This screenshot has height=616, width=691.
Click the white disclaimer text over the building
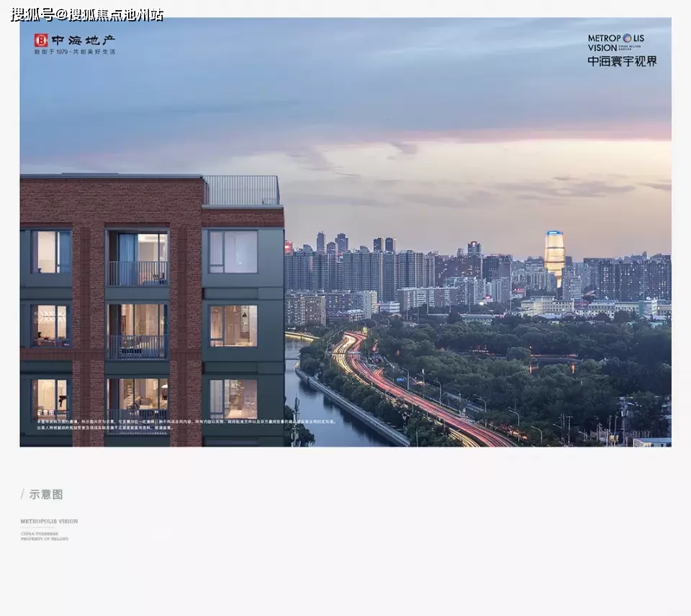(186, 425)
